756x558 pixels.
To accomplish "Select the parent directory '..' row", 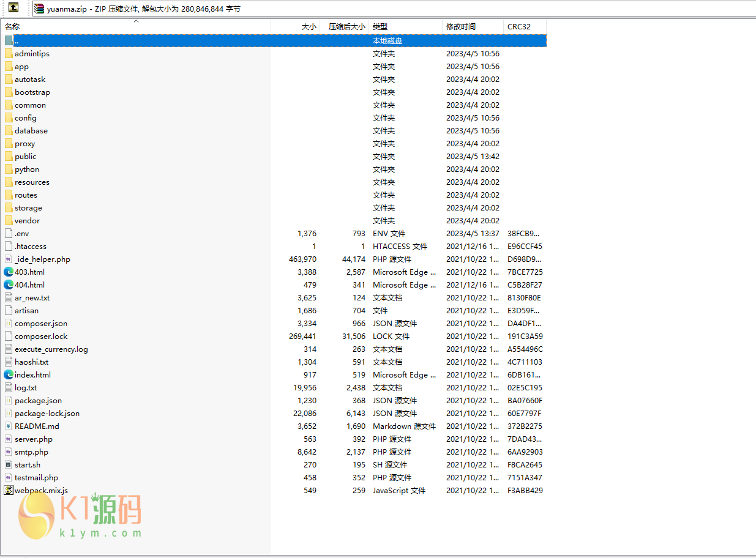I will 274,40.
